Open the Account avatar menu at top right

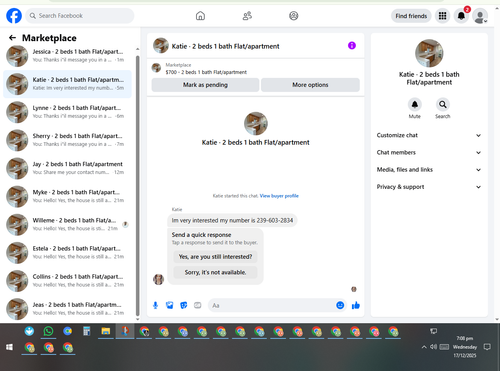click(x=480, y=16)
